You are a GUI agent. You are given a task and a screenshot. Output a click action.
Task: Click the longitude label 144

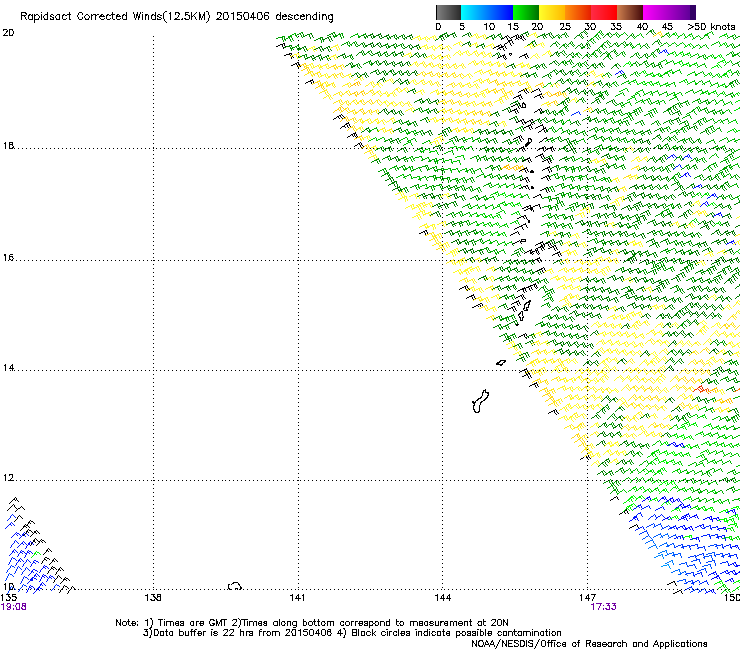pyautogui.click(x=442, y=598)
